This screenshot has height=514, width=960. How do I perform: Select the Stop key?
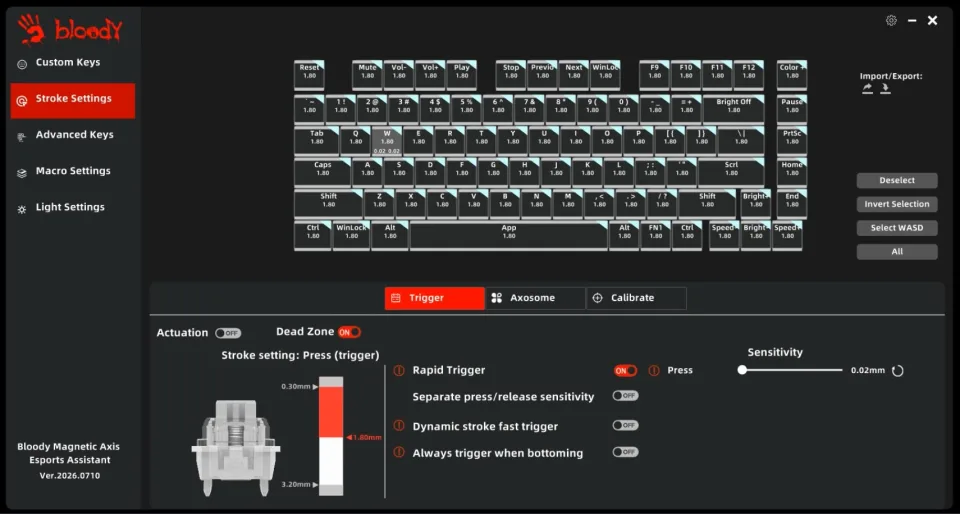pos(511,75)
